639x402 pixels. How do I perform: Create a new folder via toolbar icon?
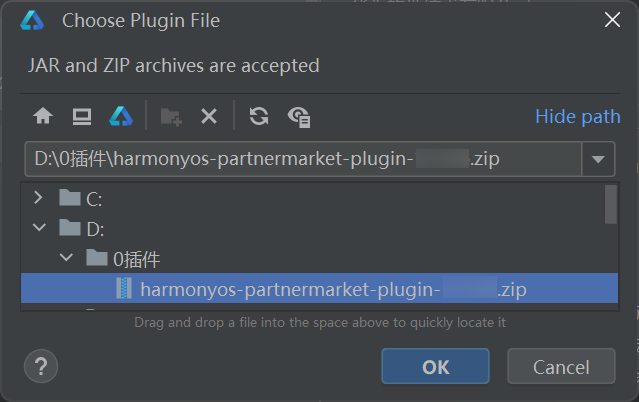point(171,116)
